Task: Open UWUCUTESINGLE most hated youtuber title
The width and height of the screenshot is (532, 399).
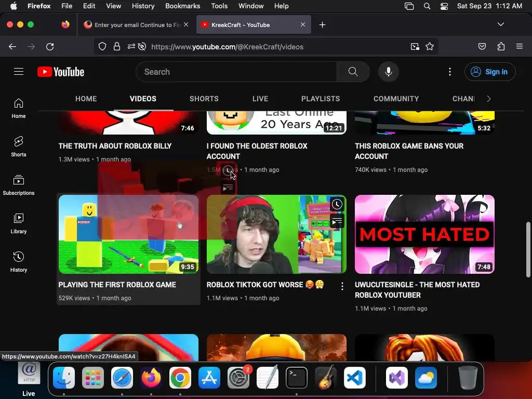Action: (x=417, y=290)
